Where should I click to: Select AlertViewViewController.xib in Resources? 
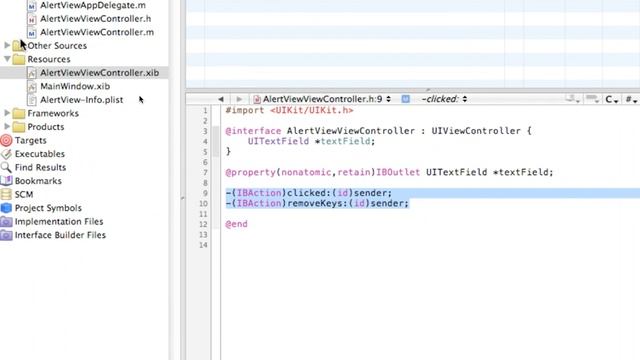(x=99, y=73)
